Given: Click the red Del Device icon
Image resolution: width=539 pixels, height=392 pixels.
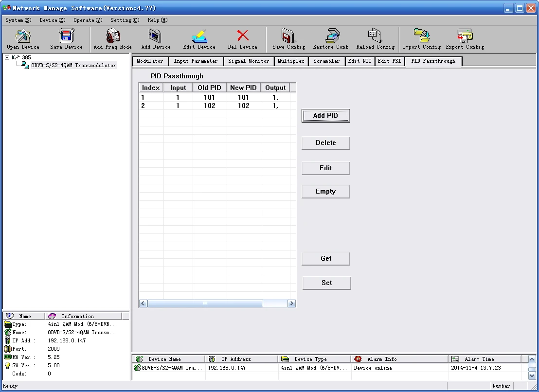Looking at the screenshot, I should click(x=242, y=36).
